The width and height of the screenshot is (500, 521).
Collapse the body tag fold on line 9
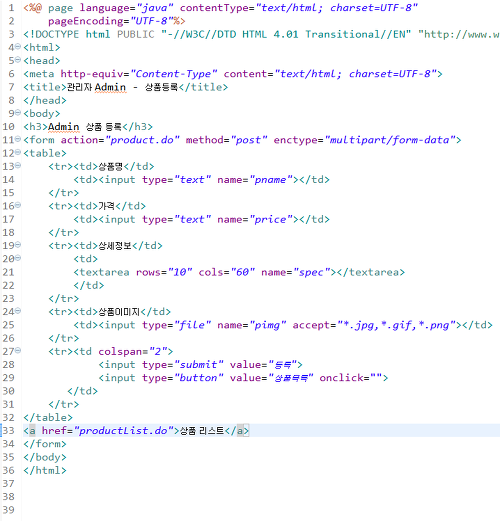(18, 113)
